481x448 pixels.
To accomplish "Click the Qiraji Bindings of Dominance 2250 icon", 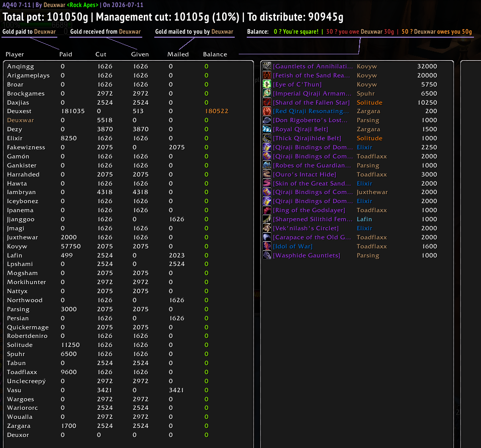I will coord(267,147).
